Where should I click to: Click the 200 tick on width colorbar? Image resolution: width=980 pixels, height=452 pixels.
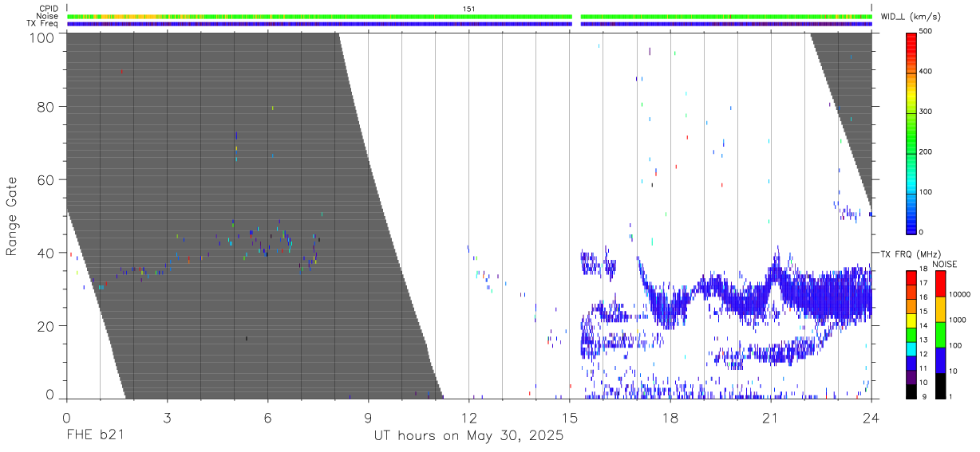coord(926,151)
